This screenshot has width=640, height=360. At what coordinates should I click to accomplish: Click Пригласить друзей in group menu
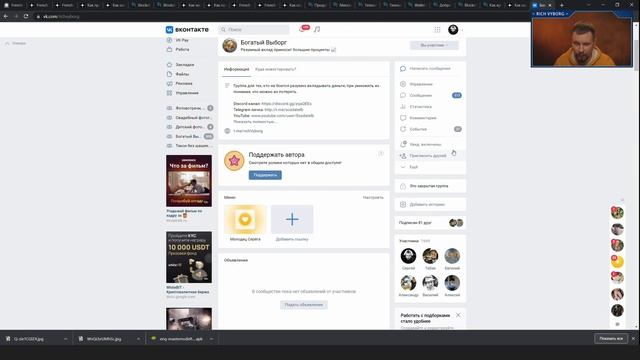click(430, 156)
